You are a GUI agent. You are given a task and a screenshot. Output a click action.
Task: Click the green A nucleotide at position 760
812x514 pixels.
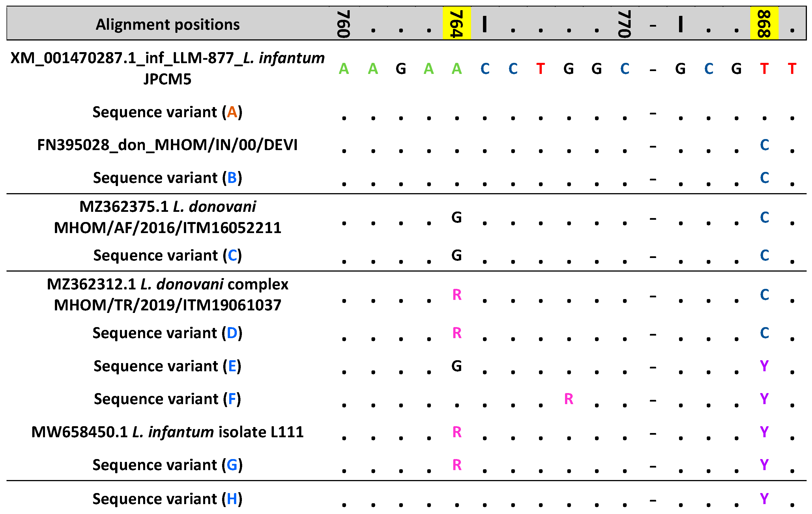click(344, 69)
